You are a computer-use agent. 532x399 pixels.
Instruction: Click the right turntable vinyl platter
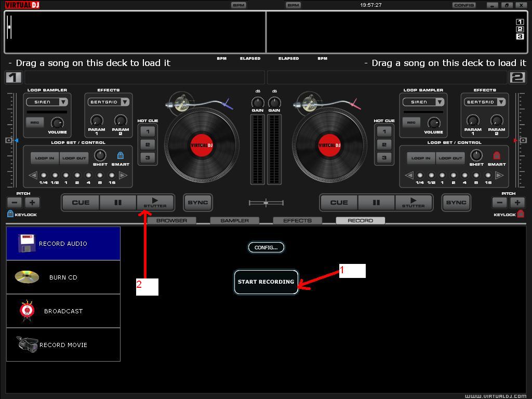point(329,145)
